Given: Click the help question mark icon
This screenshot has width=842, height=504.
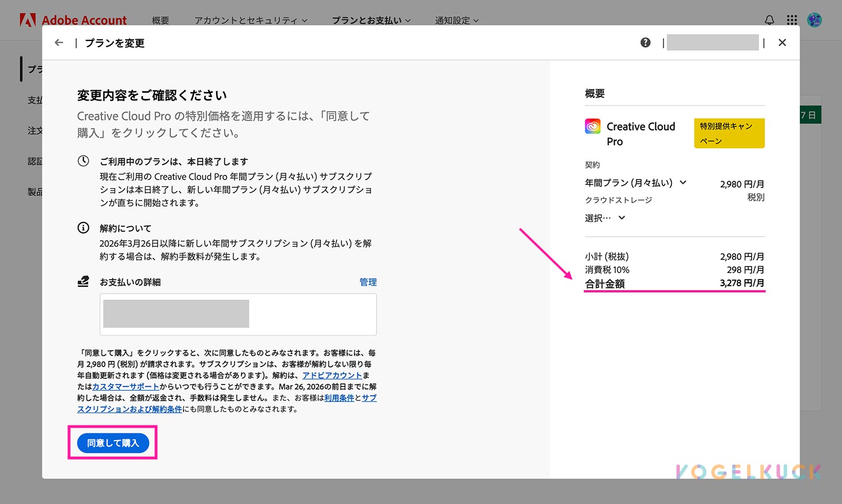Looking at the screenshot, I should [645, 42].
